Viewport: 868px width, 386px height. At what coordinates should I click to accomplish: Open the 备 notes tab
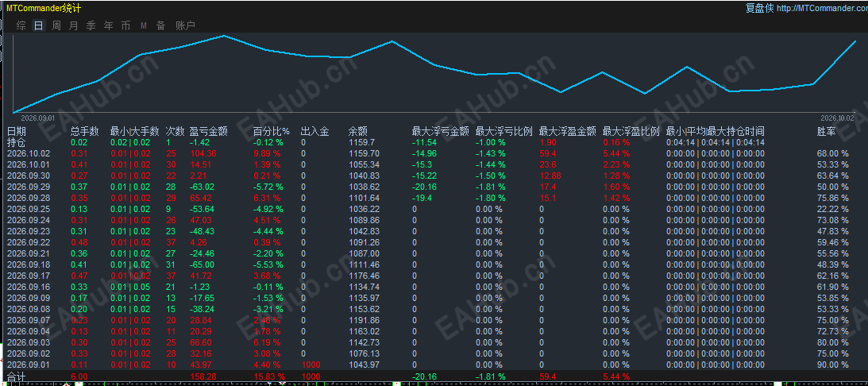[x=160, y=25]
